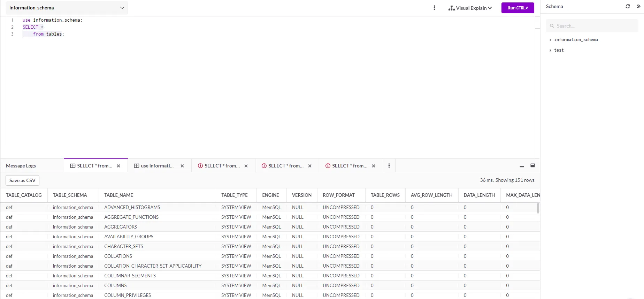Viewport: 644px width, 299px height.
Task: Close the last errored SELECT tab
Action: 374,166
